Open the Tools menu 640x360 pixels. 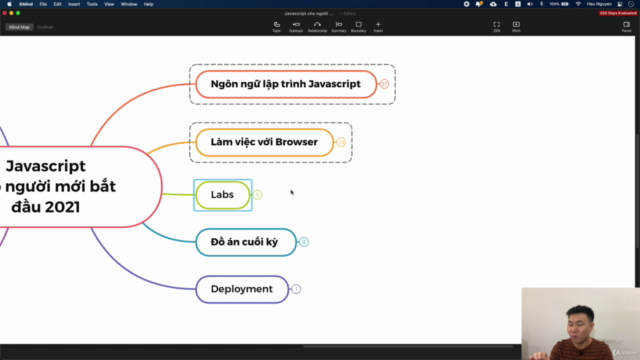click(92, 4)
